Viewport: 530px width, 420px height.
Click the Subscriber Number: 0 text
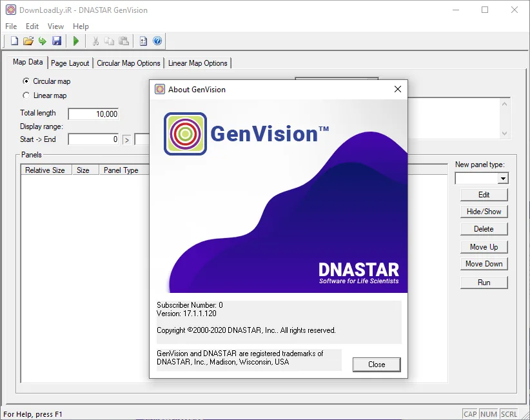(x=190, y=305)
